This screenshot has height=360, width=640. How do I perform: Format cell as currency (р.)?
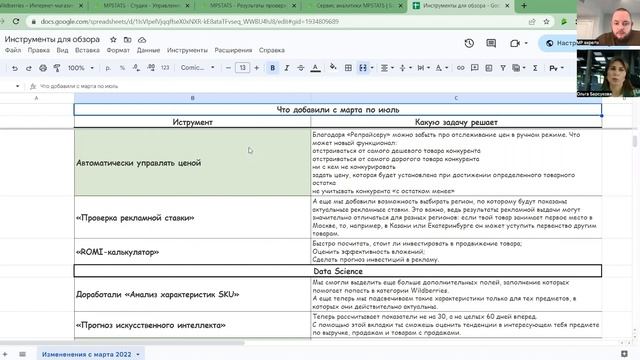coord(108,68)
